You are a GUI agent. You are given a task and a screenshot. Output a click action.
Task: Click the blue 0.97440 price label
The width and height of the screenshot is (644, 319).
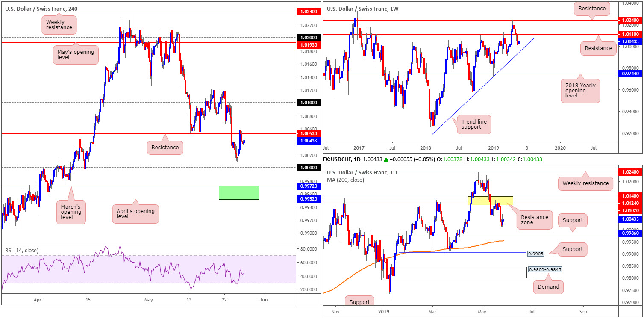630,74
